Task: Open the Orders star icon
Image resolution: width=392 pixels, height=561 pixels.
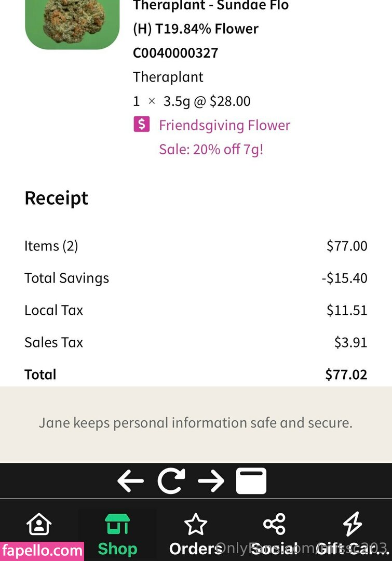Action: (x=196, y=525)
